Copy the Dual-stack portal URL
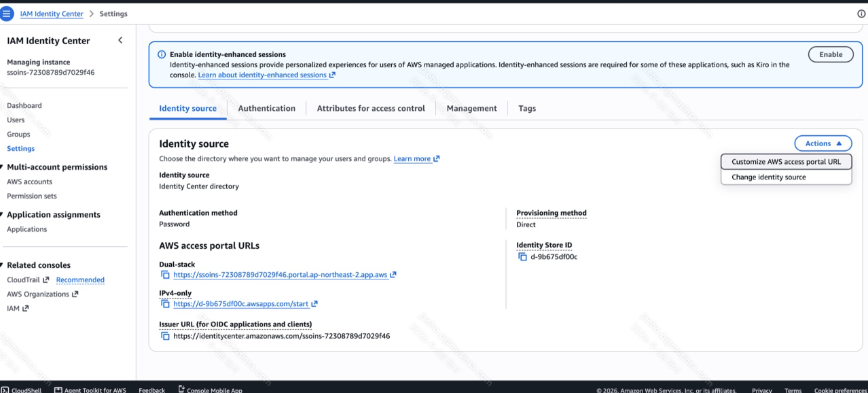This screenshot has width=868, height=393. (x=165, y=275)
